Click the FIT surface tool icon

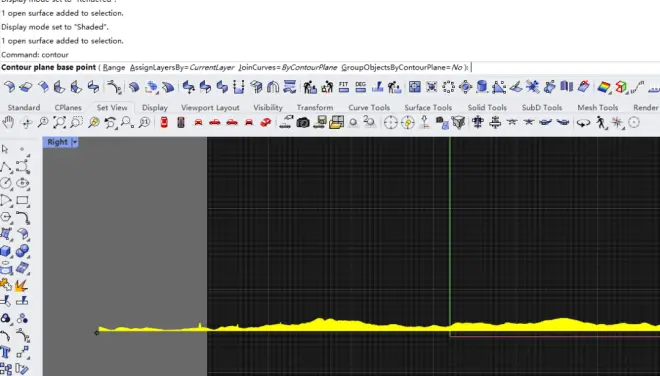point(343,87)
